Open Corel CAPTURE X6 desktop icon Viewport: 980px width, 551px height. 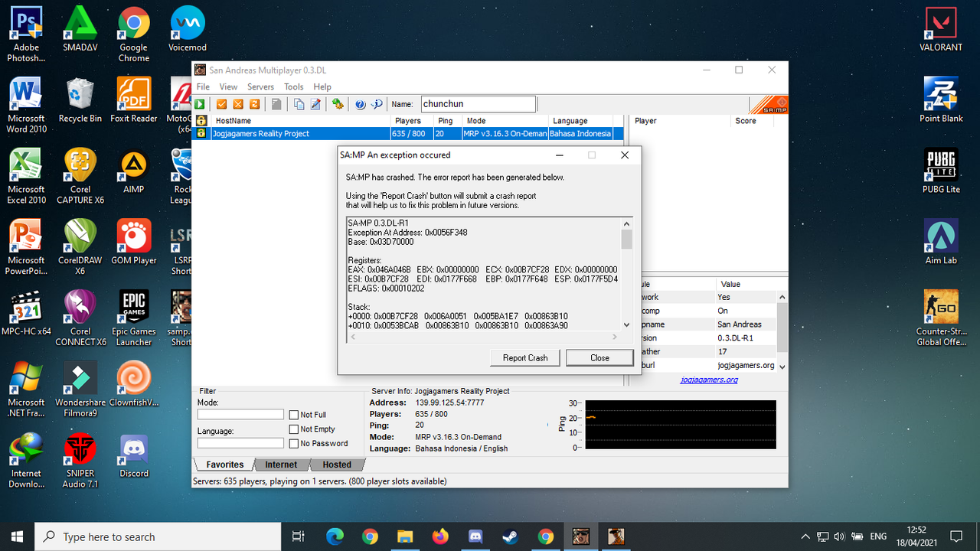click(80, 177)
